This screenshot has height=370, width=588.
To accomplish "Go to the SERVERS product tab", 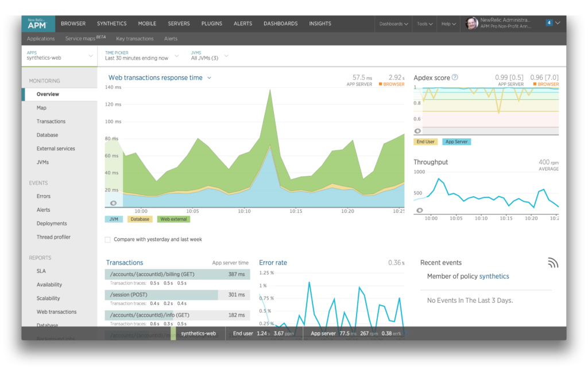I will (179, 24).
